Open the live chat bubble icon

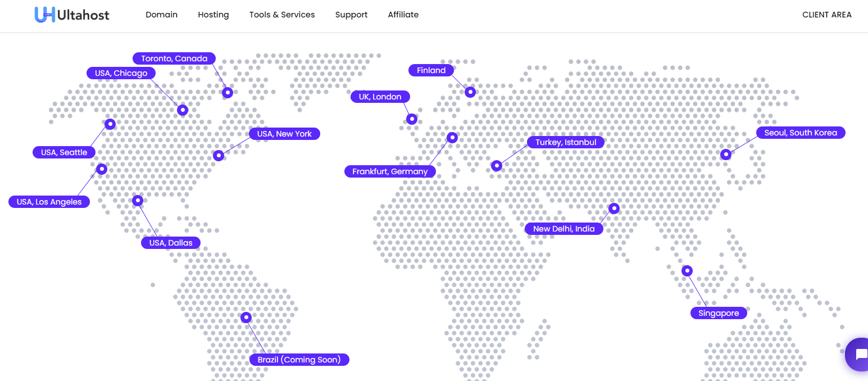coord(858,355)
